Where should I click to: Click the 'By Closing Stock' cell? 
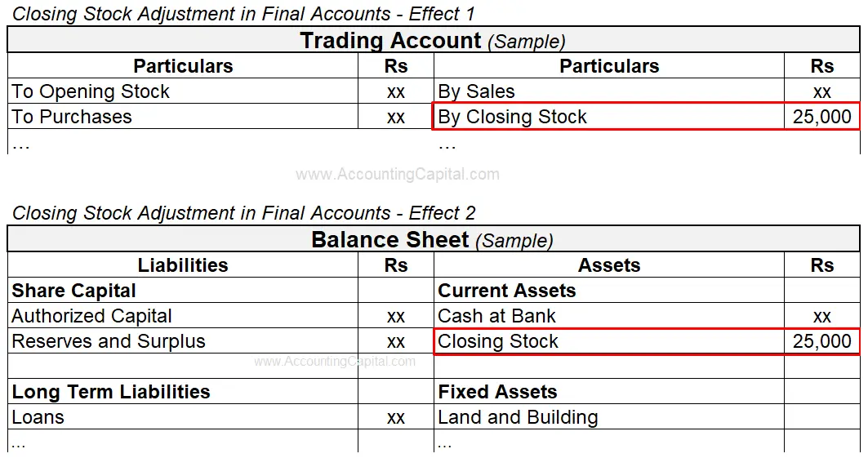point(512,117)
